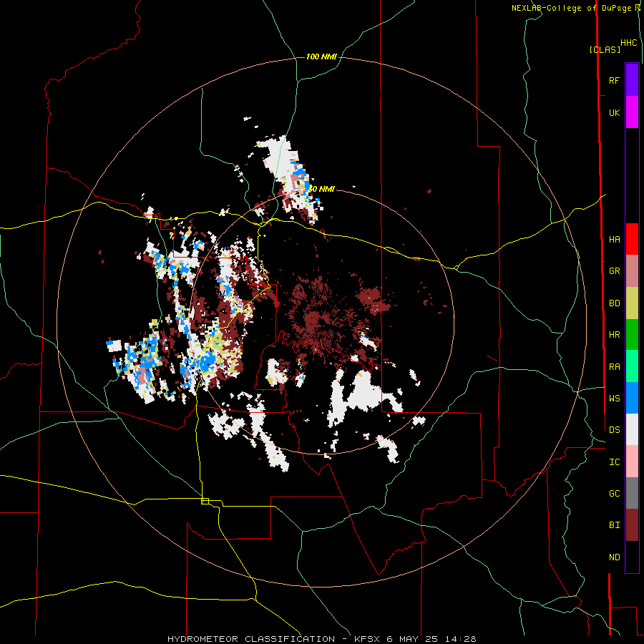Click the HR legend label
Screen dimensions: 644x644
coord(614,335)
